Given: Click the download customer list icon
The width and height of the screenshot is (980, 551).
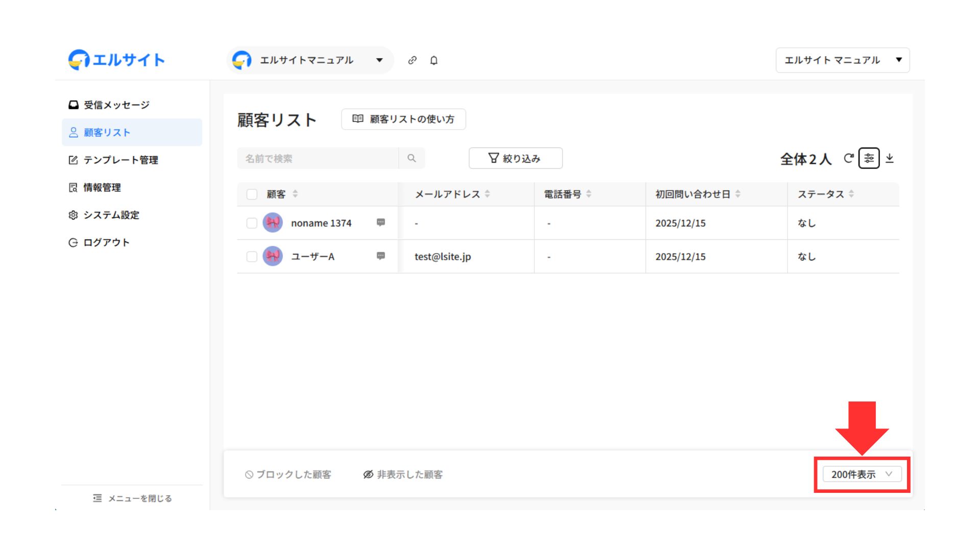Looking at the screenshot, I should (890, 159).
